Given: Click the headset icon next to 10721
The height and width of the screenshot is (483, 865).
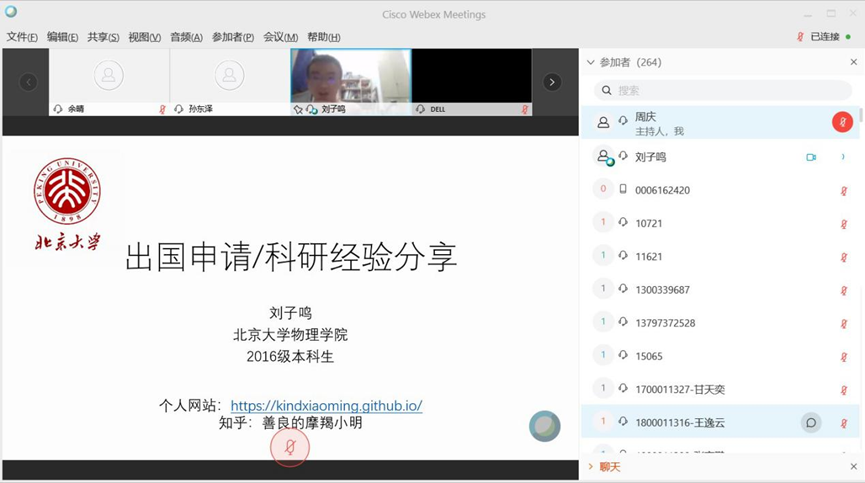Looking at the screenshot, I should tap(623, 223).
